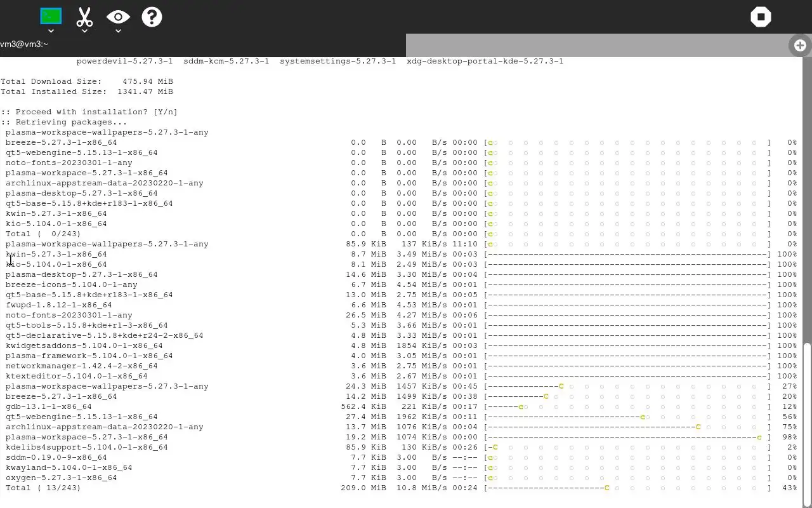Screen dimensions: 812x508
Task: Open the help question mark icon
Action: [x=152, y=17]
